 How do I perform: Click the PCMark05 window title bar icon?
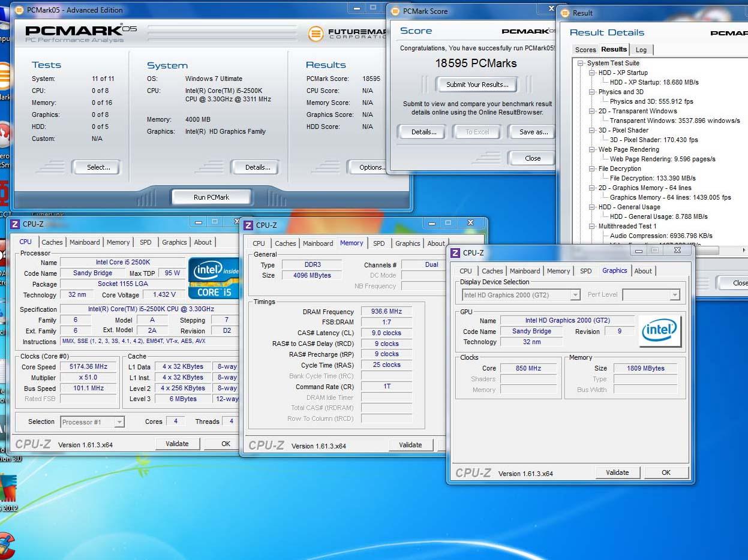[19, 10]
